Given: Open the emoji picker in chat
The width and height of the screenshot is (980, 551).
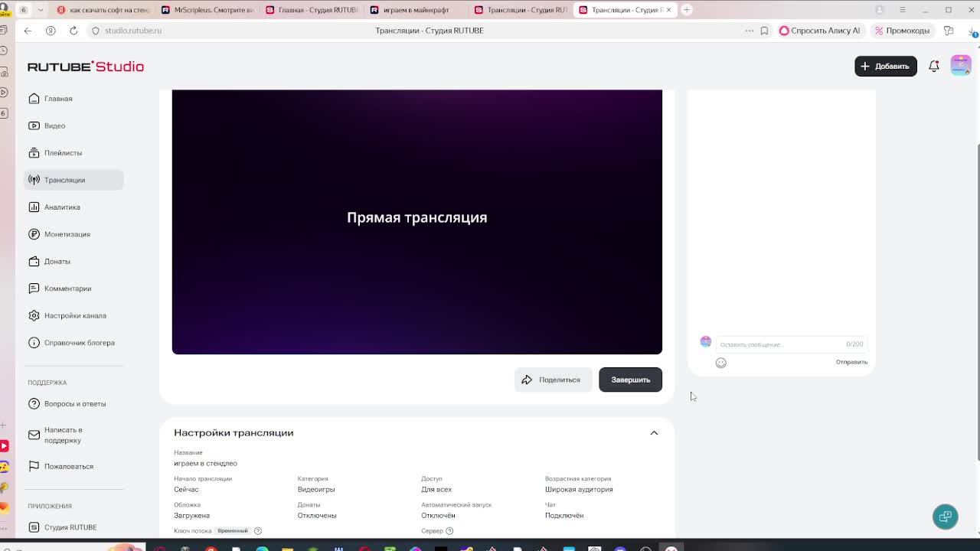Looking at the screenshot, I should point(720,363).
